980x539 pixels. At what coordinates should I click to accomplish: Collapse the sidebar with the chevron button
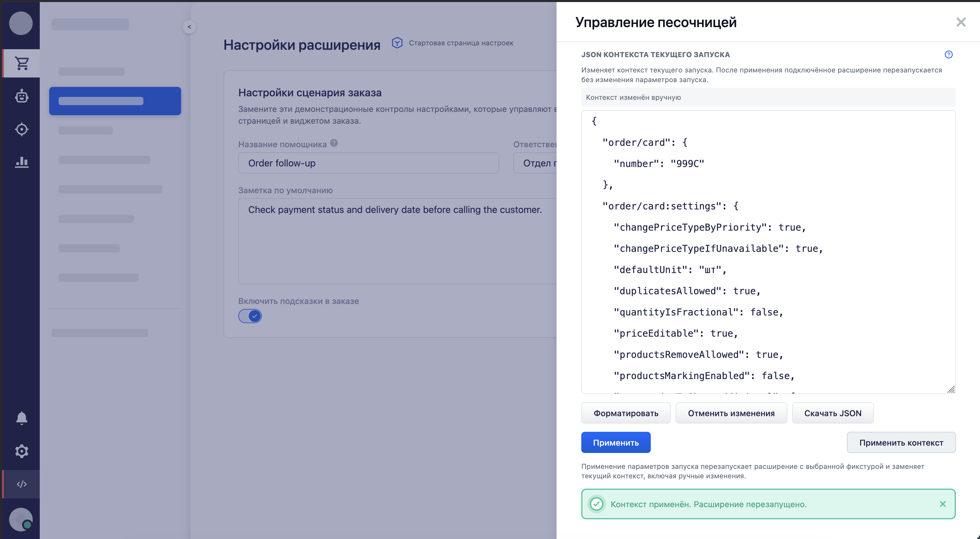click(x=189, y=27)
